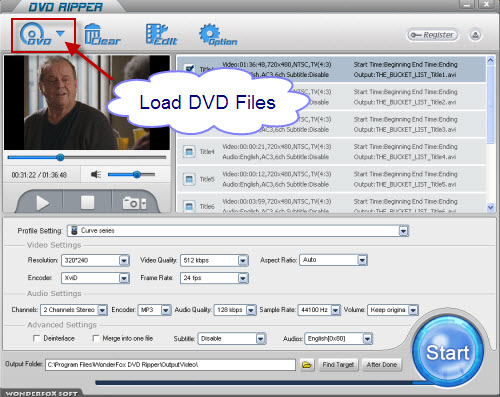Adjust the volume slider handle
The height and width of the screenshot is (397, 500).
(137, 174)
